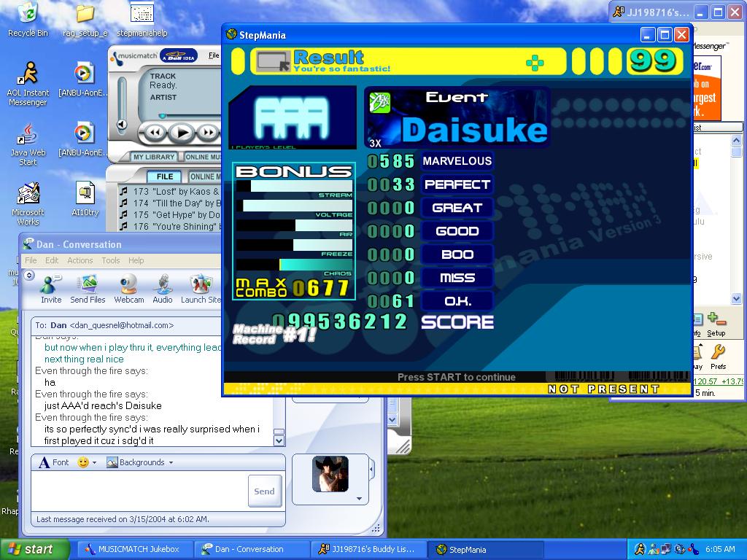Screen dimensions: 747x560
Task: Click the StepMania title bar icon
Action: (231, 34)
